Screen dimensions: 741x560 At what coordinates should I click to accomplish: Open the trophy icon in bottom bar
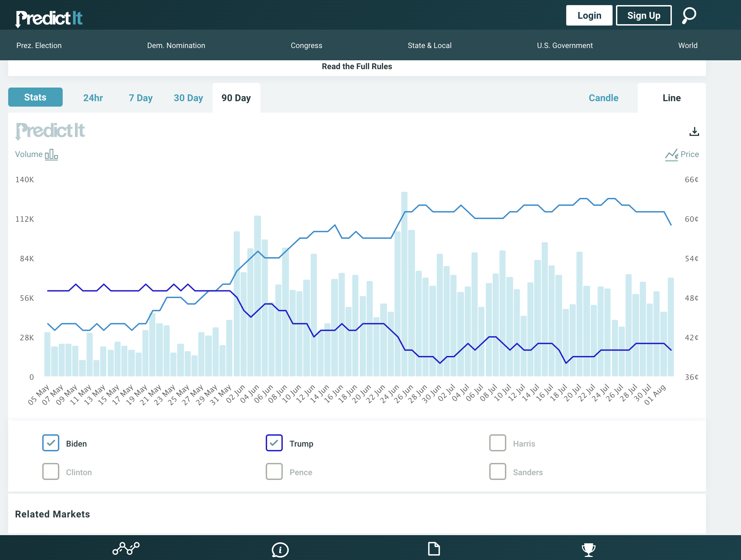coord(588,549)
